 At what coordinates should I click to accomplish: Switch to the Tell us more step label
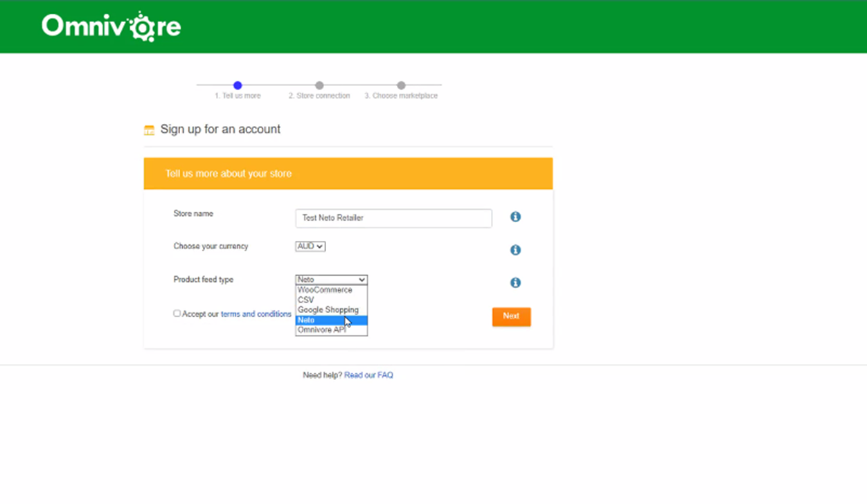pos(238,96)
